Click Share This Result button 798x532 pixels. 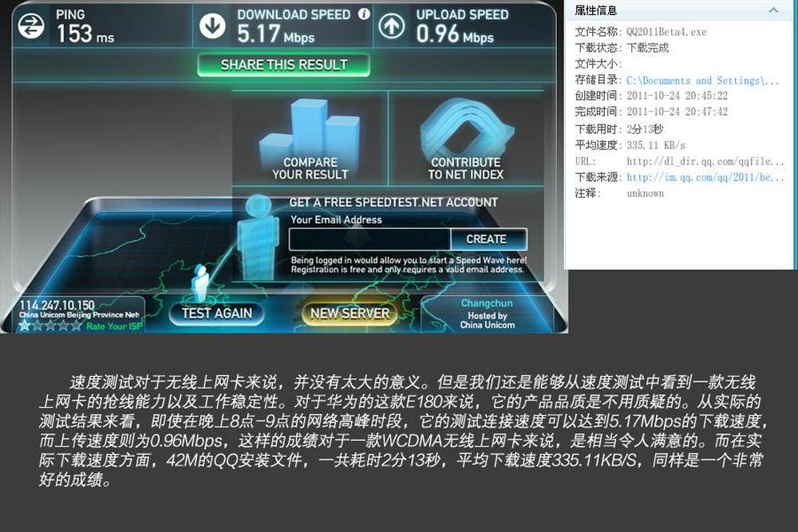coord(283,65)
